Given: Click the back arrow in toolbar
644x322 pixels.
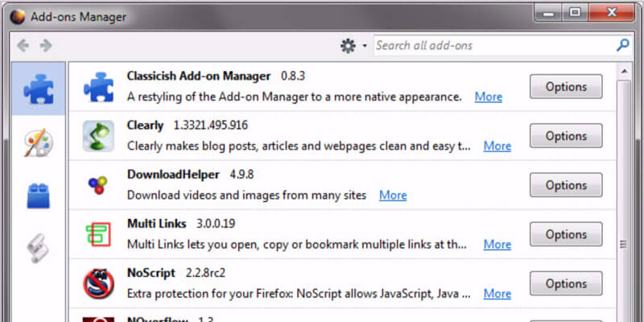Looking at the screenshot, I should [x=23, y=45].
